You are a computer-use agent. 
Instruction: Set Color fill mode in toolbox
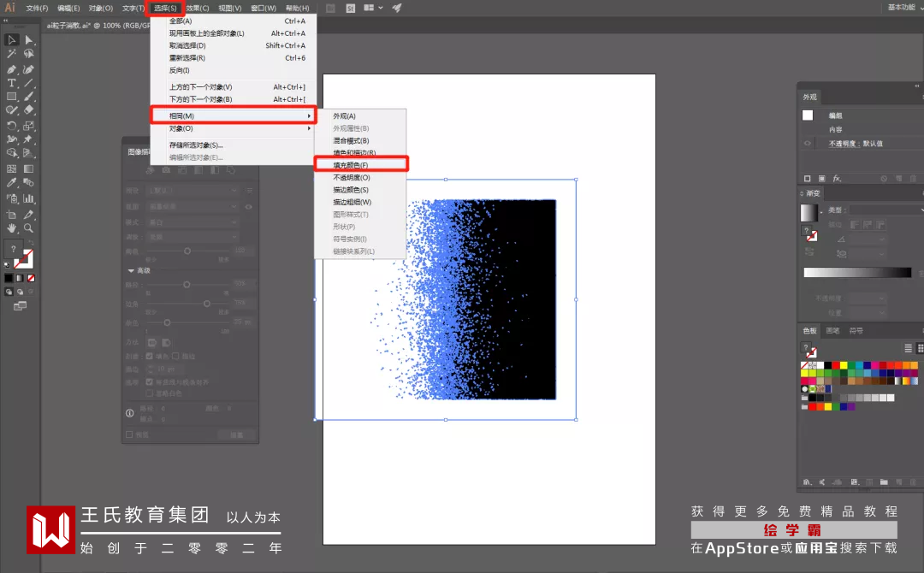(x=9, y=278)
